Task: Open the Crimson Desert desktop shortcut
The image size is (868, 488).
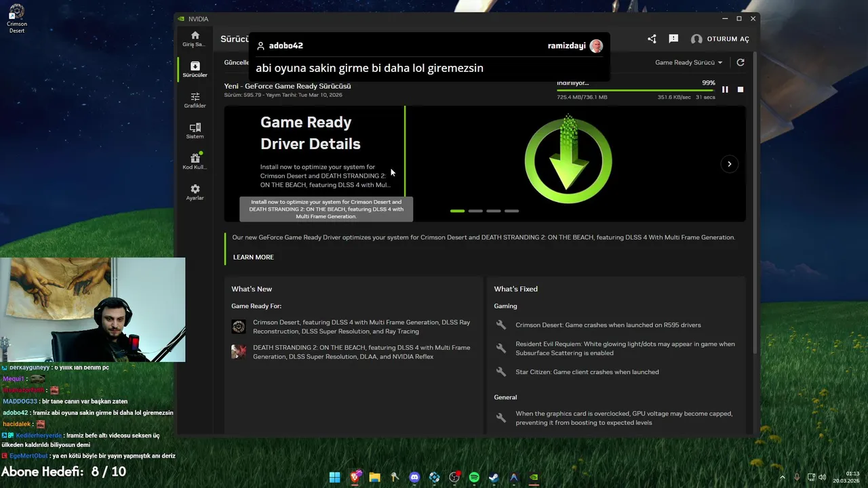Action: coord(17,18)
